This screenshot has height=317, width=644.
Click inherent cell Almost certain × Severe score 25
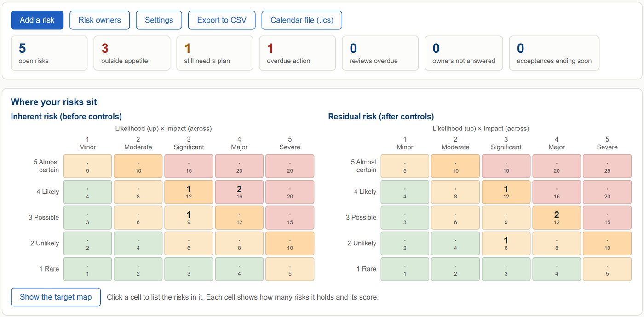click(x=290, y=166)
